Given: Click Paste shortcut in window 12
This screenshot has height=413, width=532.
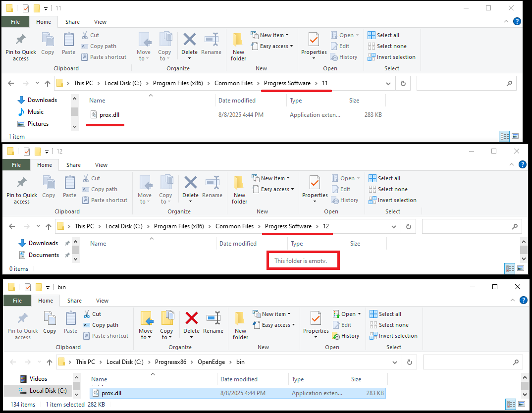Looking at the screenshot, I should tap(105, 200).
